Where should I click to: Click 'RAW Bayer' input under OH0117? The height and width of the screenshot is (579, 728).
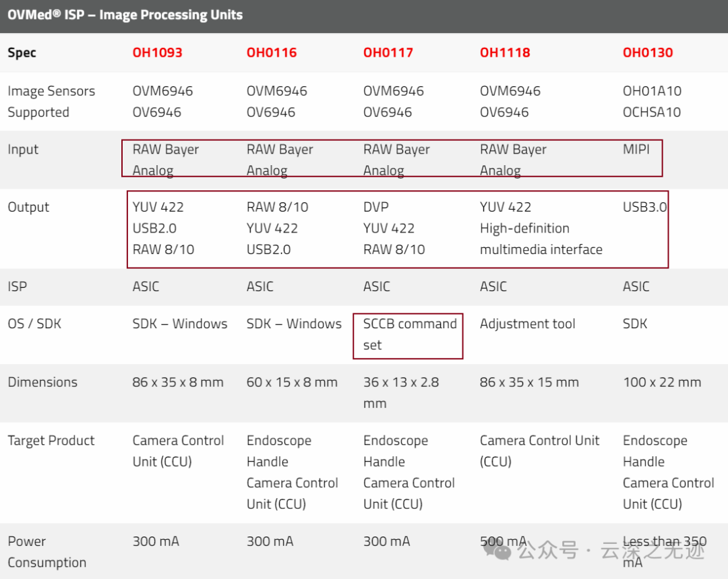[396, 149]
